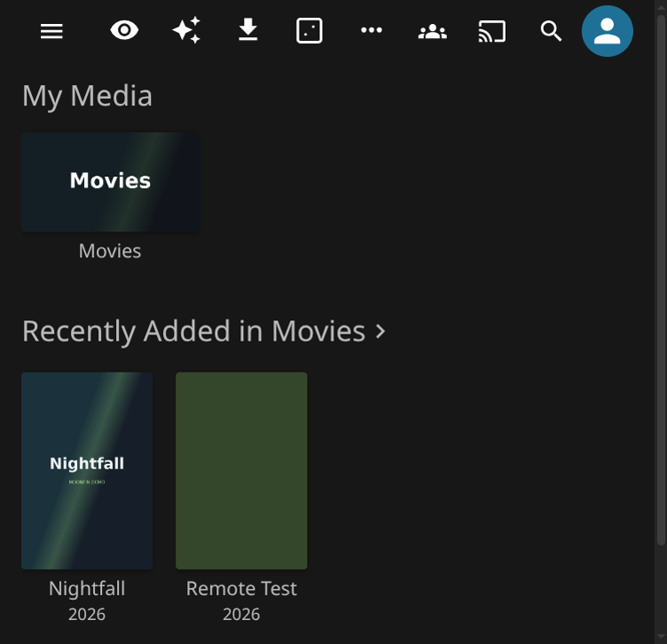Click the 2026 year under Nightfall
Image resolution: width=667 pixels, height=644 pixels.
click(87, 614)
